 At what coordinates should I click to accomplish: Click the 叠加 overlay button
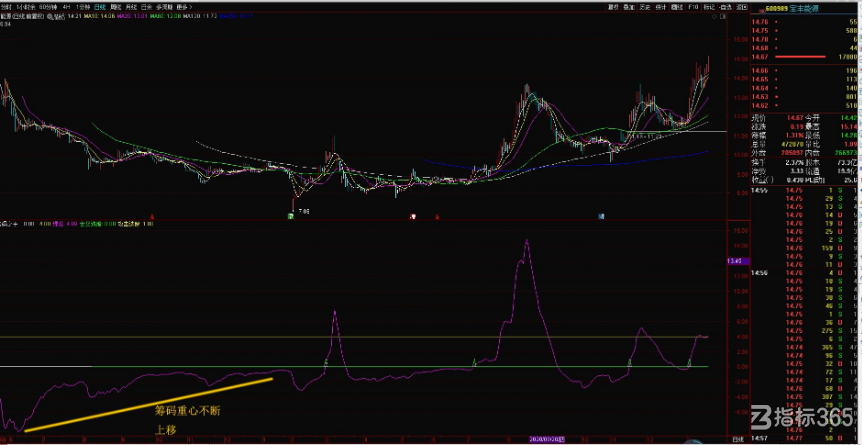[x=629, y=7]
